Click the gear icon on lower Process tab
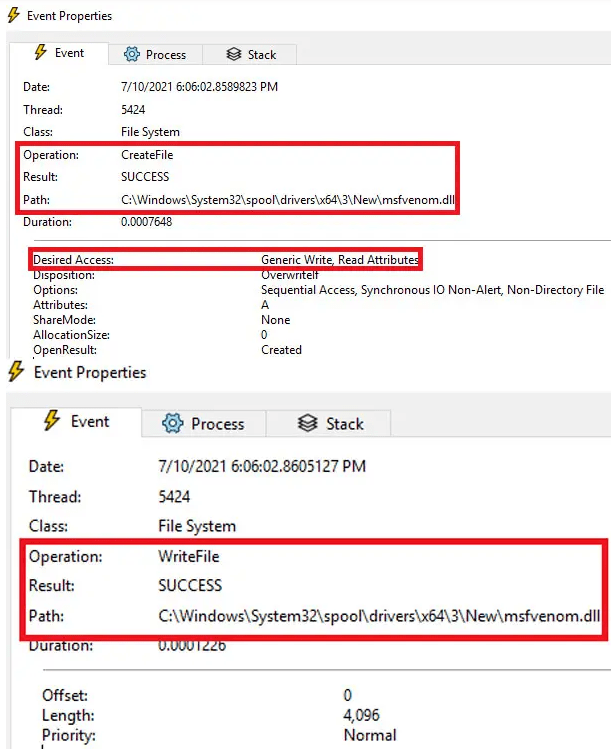 coord(172,423)
